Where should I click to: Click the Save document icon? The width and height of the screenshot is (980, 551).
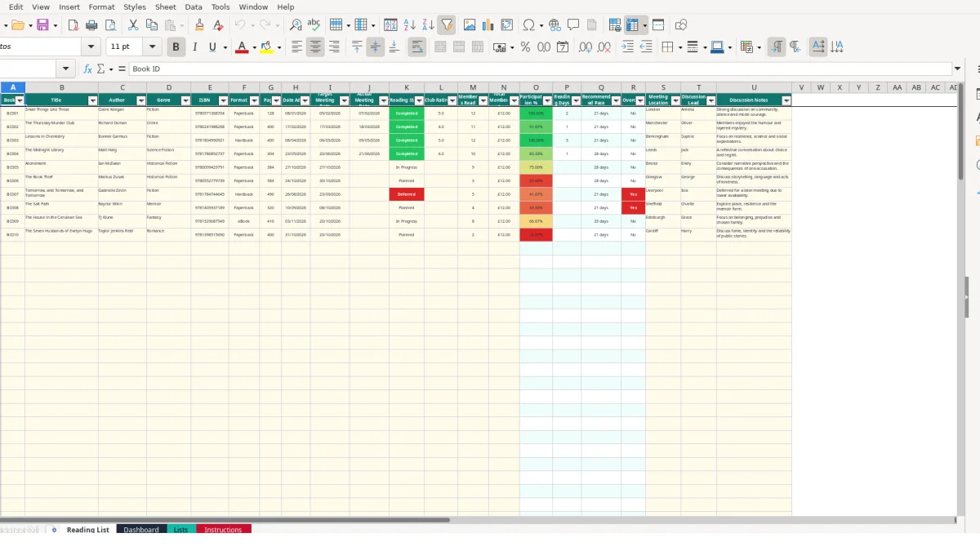(42, 25)
